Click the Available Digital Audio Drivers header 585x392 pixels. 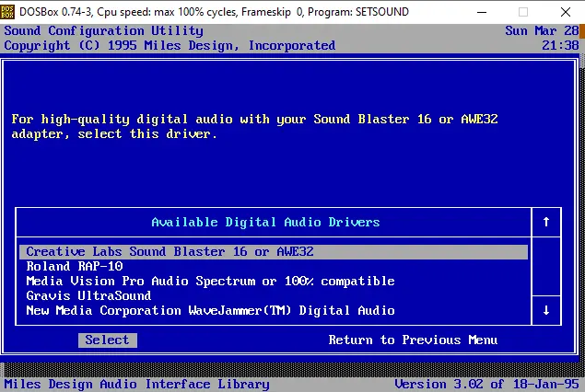[x=265, y=222]
